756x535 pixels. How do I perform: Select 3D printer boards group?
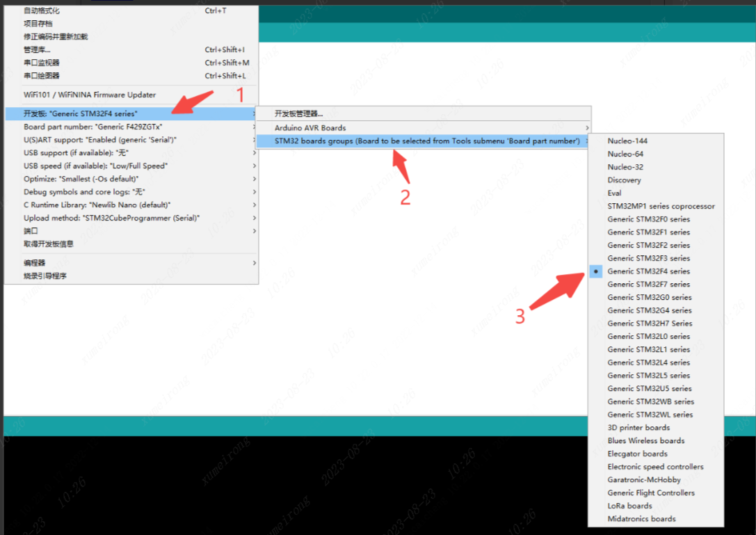(656, 427)
